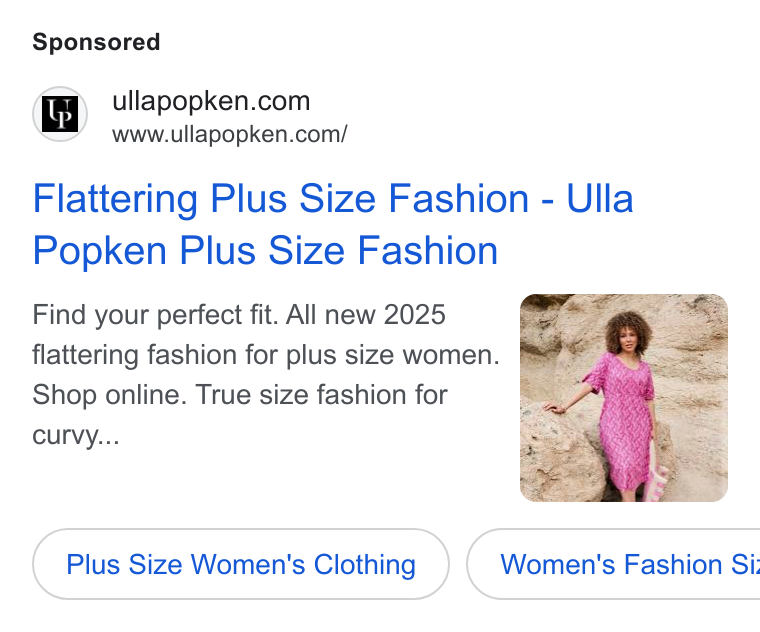Screen dimensions: 760x632
Task: Click the black square favicon beside ullapopken.com
Action: 60,114
